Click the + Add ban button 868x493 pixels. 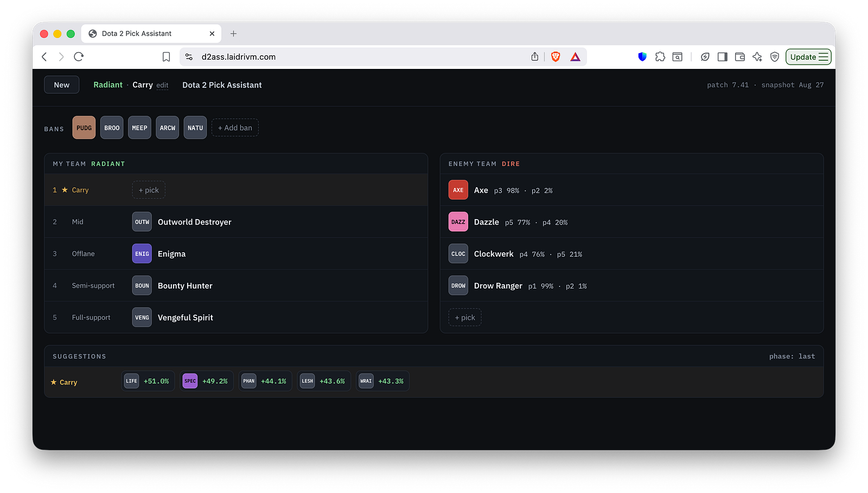pos(235,128)
